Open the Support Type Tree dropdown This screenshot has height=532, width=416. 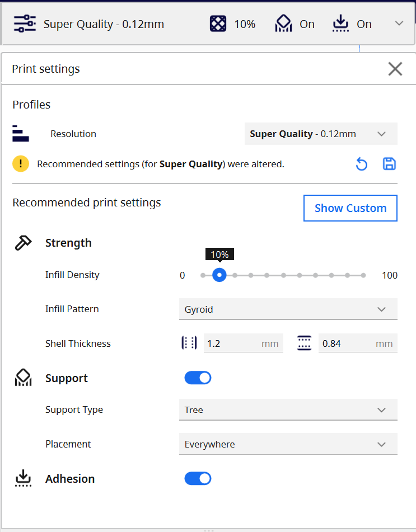pos(288,410)
